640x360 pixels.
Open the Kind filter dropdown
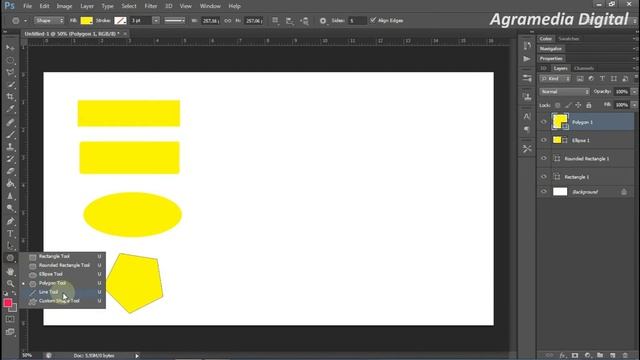555,79
